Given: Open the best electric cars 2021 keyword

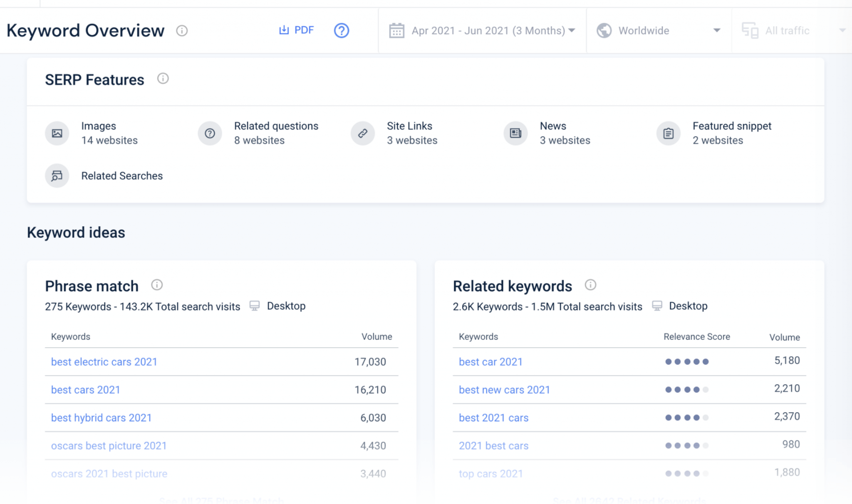Looking at the screenshot, I should point(104,362).
